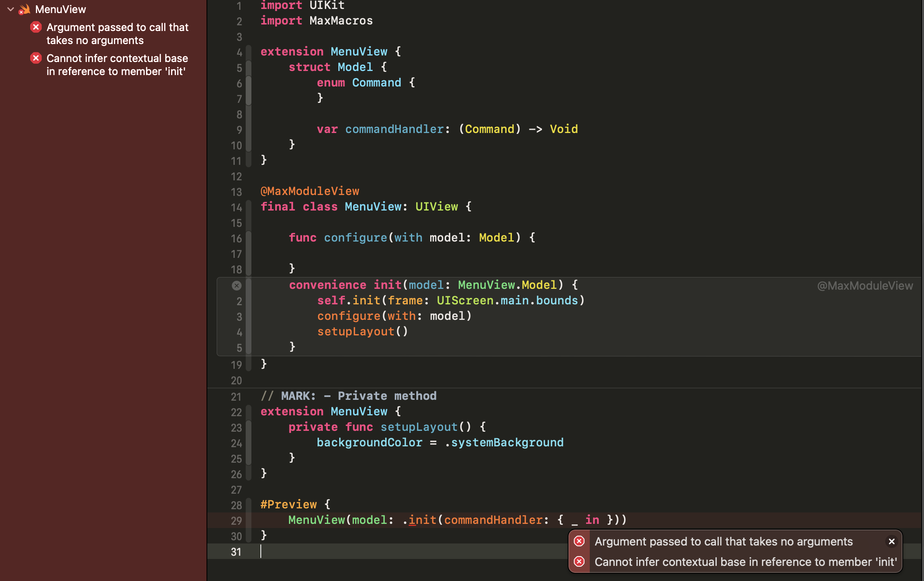Click line number 29 in the gutter
This screenshot has height=581, width=924.
pos(236,521)
